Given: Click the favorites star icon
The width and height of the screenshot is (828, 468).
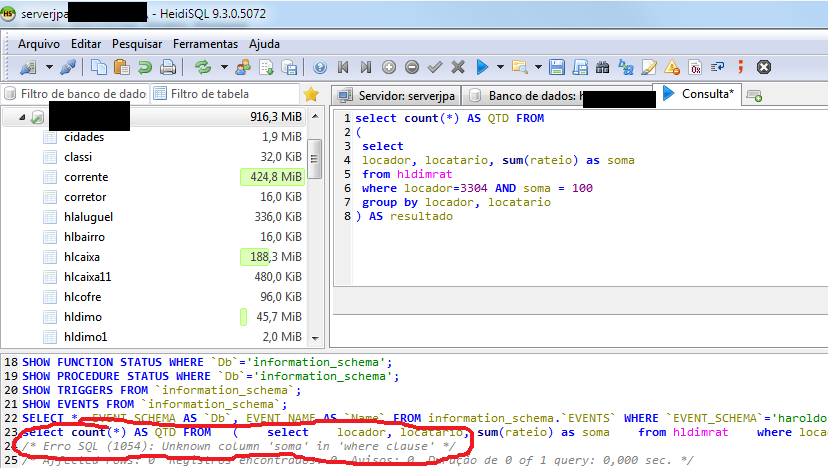Looking at the screenshot, I should [311, 94].
